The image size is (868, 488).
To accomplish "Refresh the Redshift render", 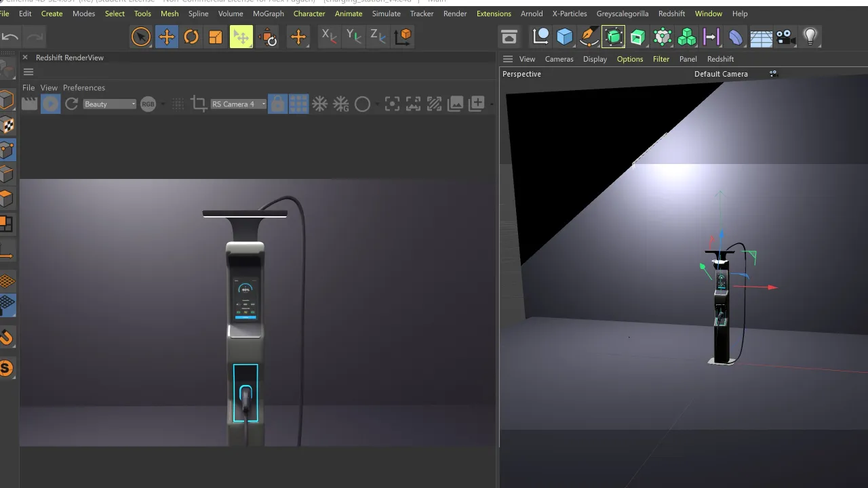I will pyautogui.click(x=71, y=104).
